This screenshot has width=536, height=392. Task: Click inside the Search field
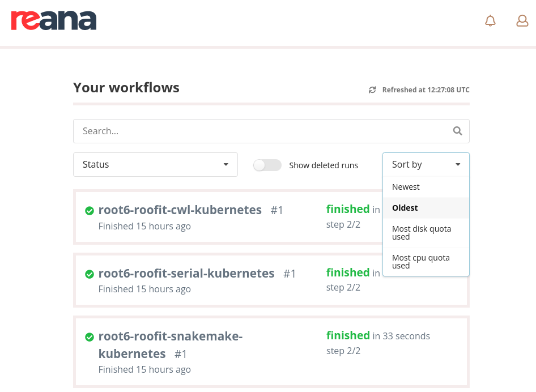pyautogui.click(x=227, y=130)
